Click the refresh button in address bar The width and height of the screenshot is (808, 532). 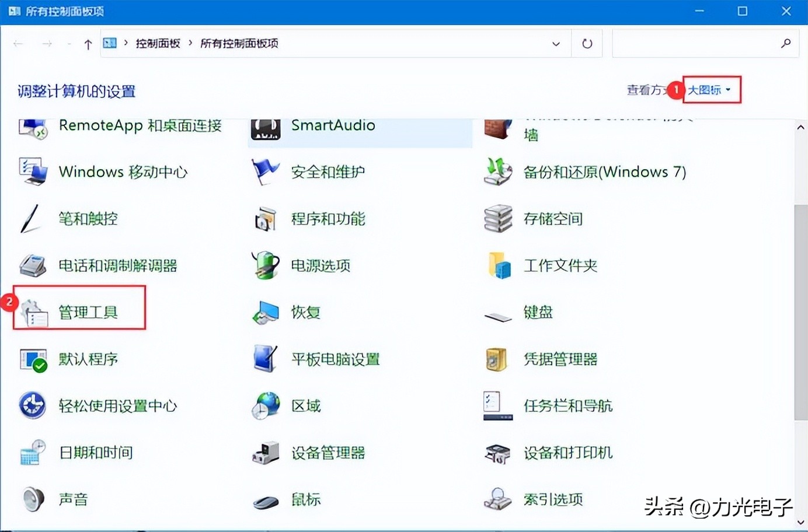tap(586, 43)
